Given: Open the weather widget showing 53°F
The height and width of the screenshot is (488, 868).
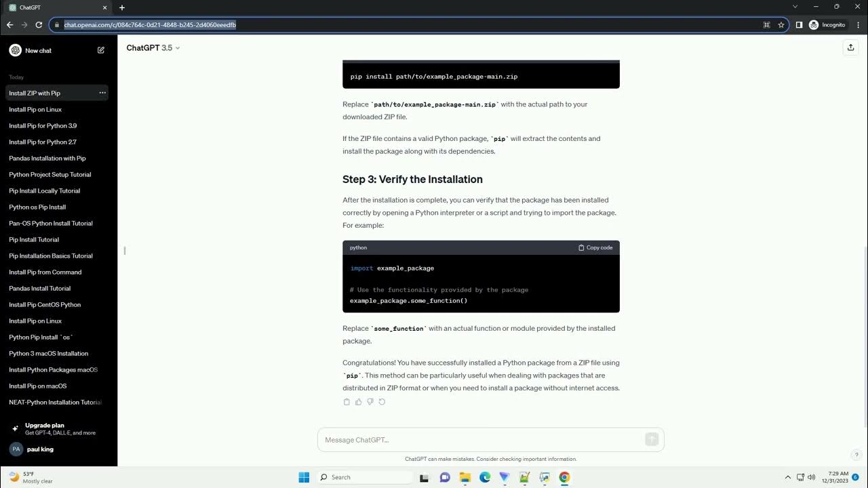Looking at the screenshot, I should pos(31,477).
